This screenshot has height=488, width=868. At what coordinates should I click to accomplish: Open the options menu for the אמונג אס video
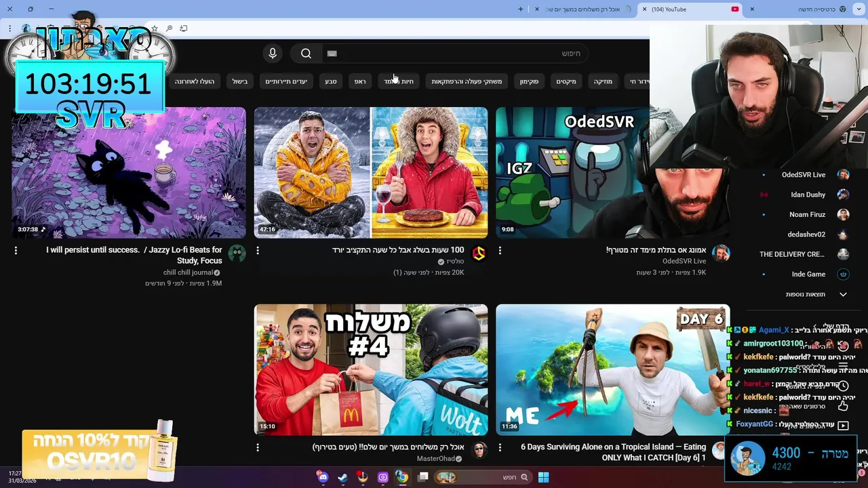[500, 250]
